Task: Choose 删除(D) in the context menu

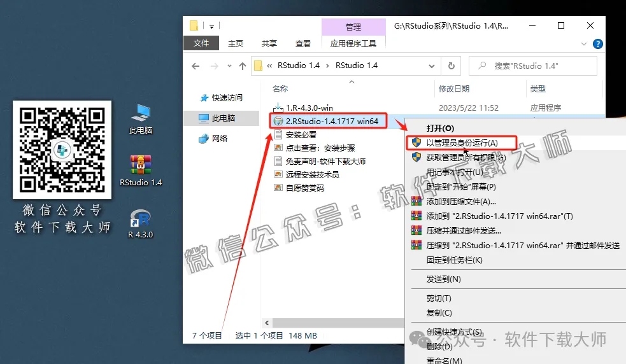Action: pyautogui.click(x=439, y=346)
